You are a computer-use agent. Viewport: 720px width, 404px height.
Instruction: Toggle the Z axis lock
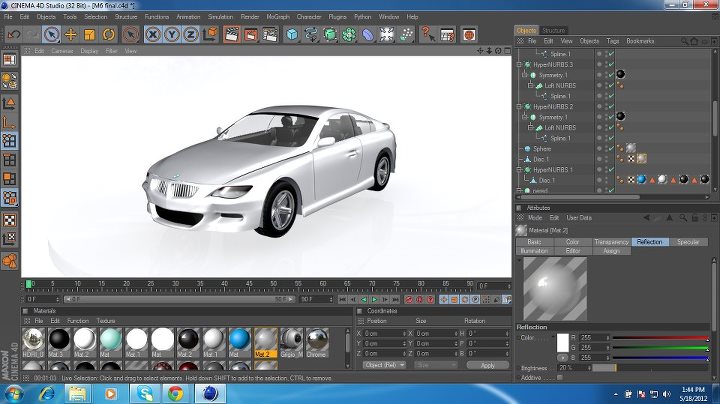click(x=191, y=34)
